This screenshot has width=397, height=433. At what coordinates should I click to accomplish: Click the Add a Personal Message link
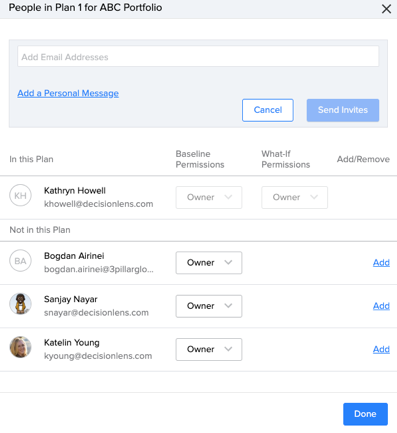(68, 93)
